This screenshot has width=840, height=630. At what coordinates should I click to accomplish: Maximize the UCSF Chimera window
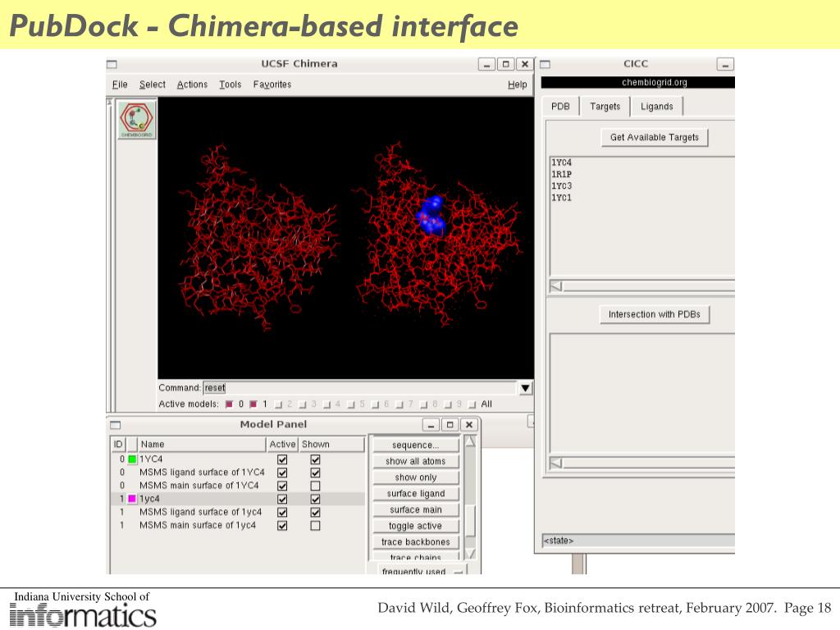(505, 64)
